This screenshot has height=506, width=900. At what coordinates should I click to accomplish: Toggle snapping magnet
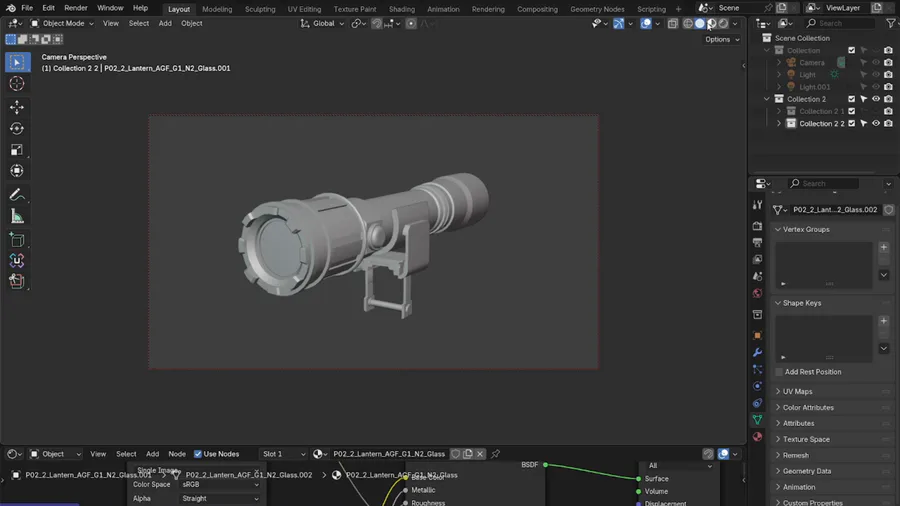(x=377, y=24)
